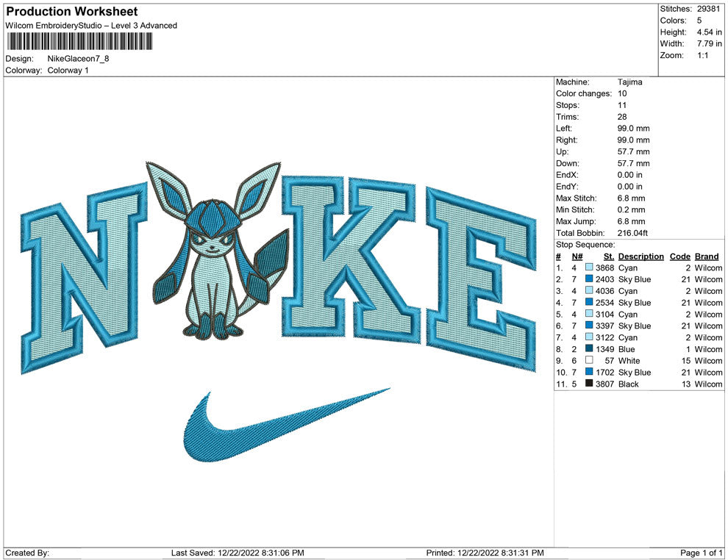Click the "Blue" description in row 8
This screenshot has height=560, width=728.
pyautogui.click(x=627, y=349)
